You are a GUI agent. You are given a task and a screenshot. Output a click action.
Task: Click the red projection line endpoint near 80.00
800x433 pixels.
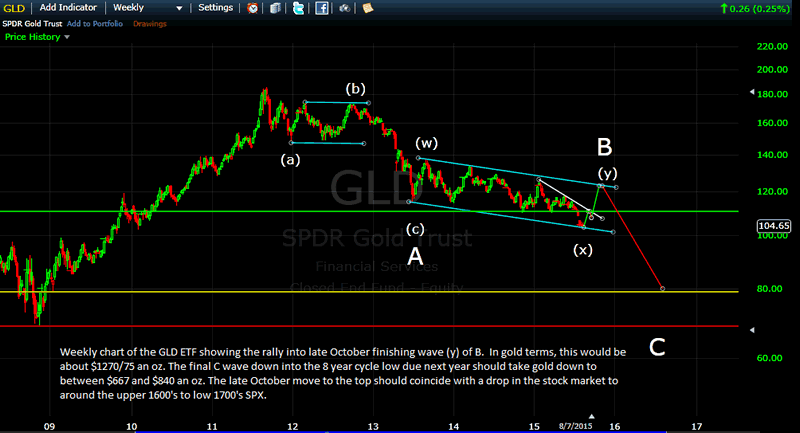click(x=662, y=289)
